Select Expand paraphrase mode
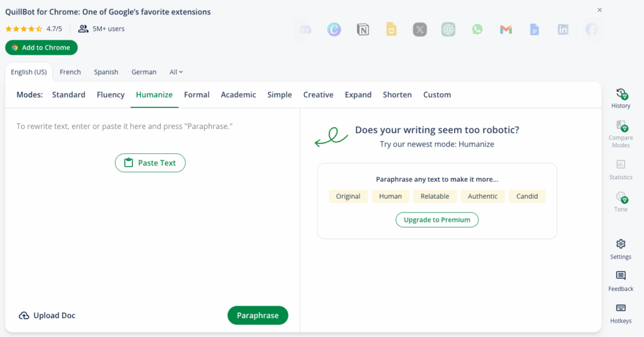Viewport: 644px width, 337px height. point(358,95)
